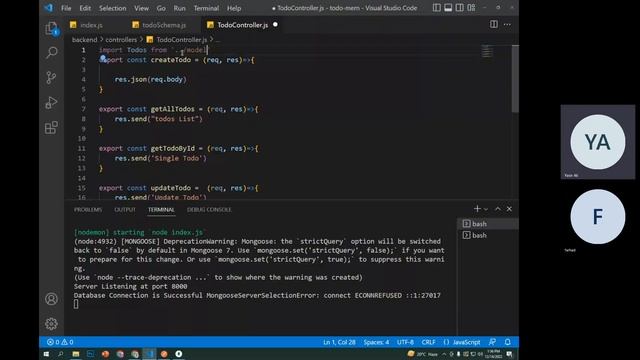Open the Selection menu
The height and width of the screenshot is (360, 640).
click(x=113, y=8)
